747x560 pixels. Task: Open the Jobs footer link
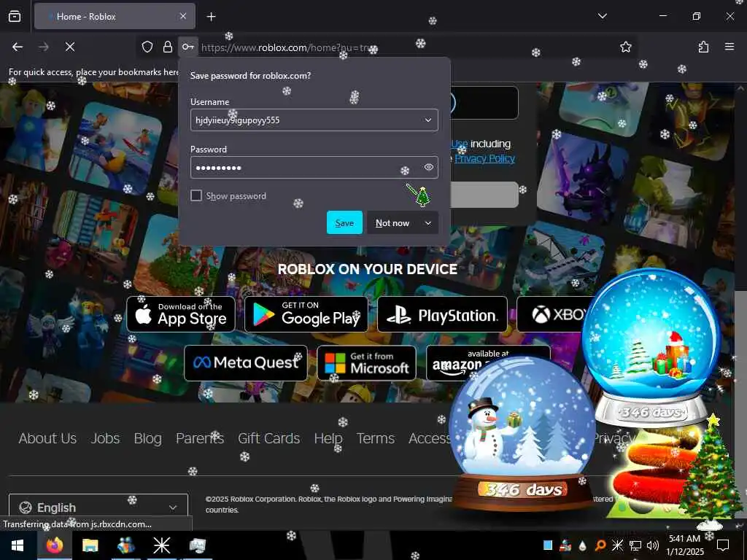click(105, 438)
